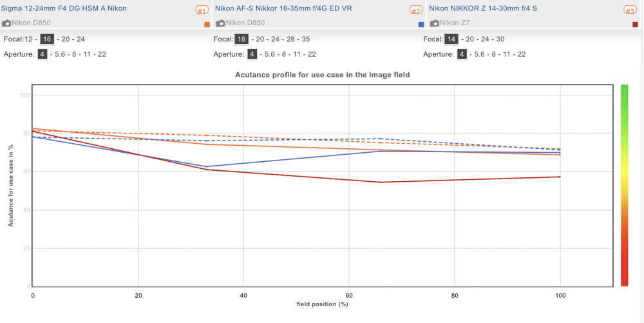The image size is (644, 323).
Task: Click the green-to-red color scale bar
Action: pos(624,185)
